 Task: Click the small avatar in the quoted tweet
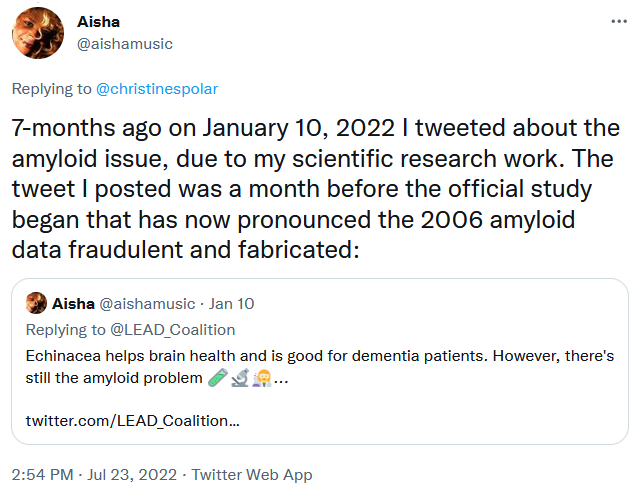pos(36,303)
